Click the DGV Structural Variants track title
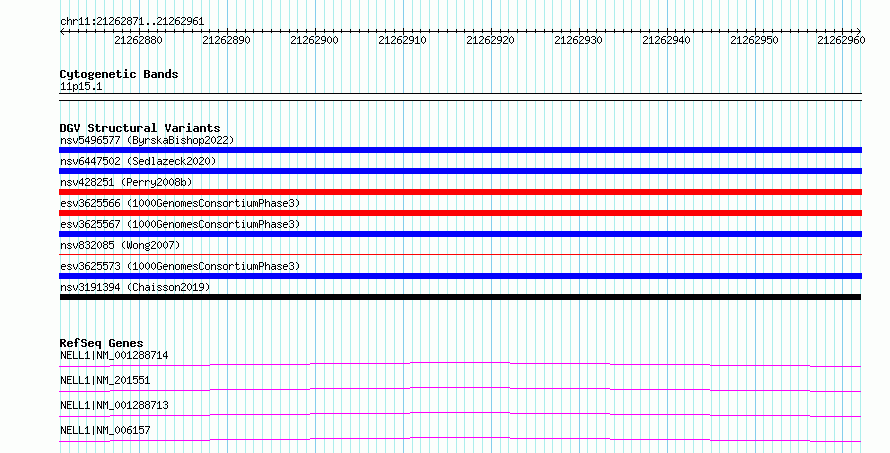This screenshot has height=453, width=890. [x=140, y=128]
